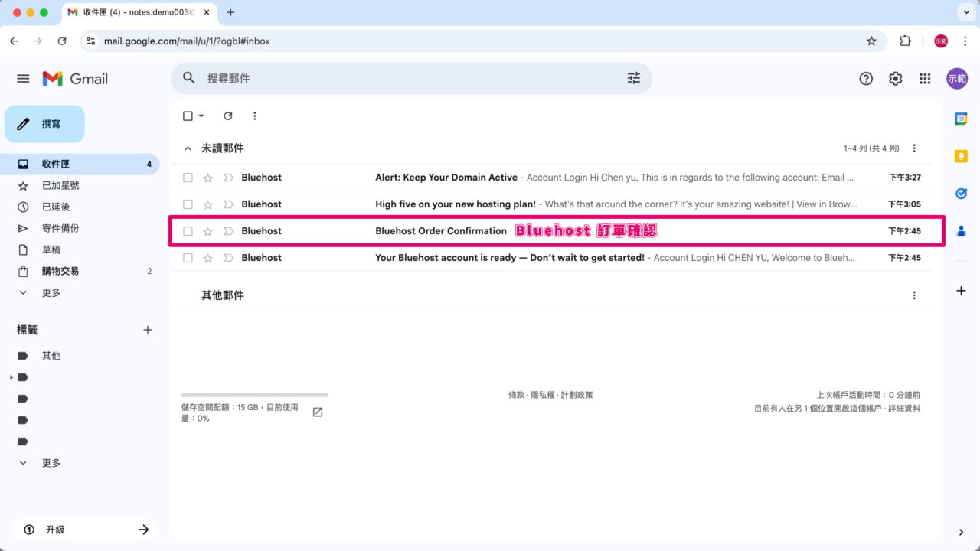The width and height of the screenshot is (980, 551).
Task: Open Google Keep in the side panel
Action: pos(961,156)
